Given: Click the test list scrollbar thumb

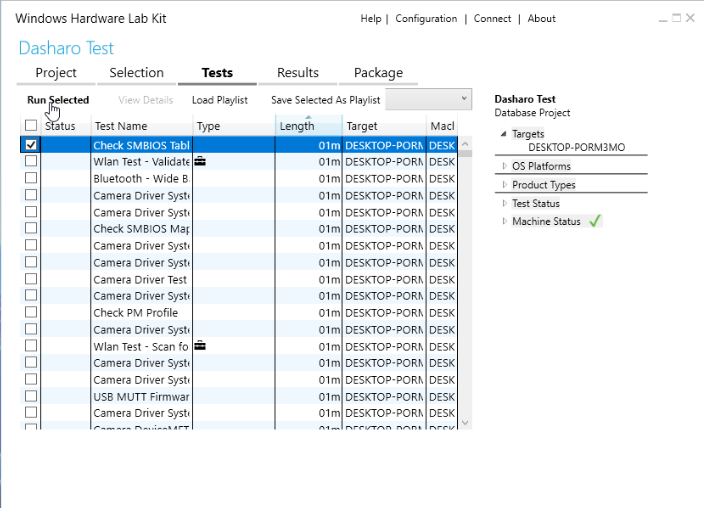Looking at the screenshot, I should tap(465, 153).
